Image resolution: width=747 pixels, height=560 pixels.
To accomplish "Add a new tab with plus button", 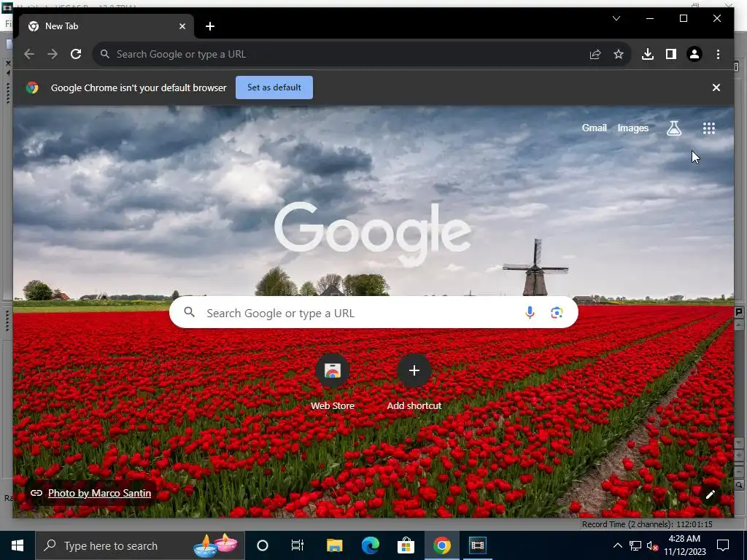I will point(210,26).
